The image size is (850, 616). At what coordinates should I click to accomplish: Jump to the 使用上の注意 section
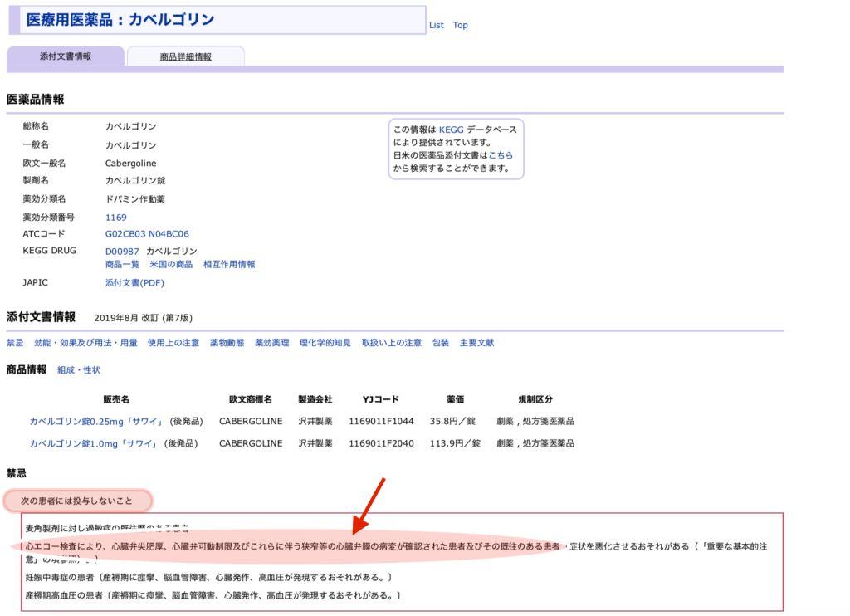click(x=173, y=343)
